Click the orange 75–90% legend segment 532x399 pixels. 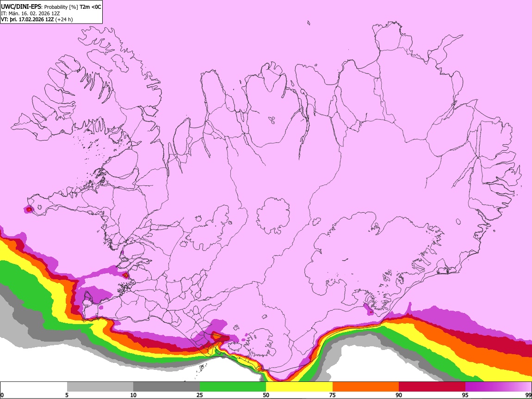(x=365, y=387)
